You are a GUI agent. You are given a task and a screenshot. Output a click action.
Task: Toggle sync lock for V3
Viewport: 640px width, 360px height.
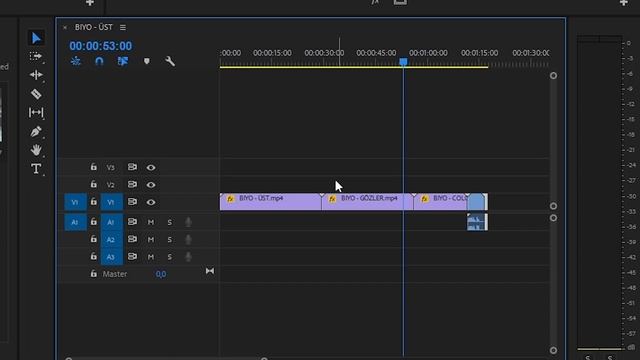(132, 167)
